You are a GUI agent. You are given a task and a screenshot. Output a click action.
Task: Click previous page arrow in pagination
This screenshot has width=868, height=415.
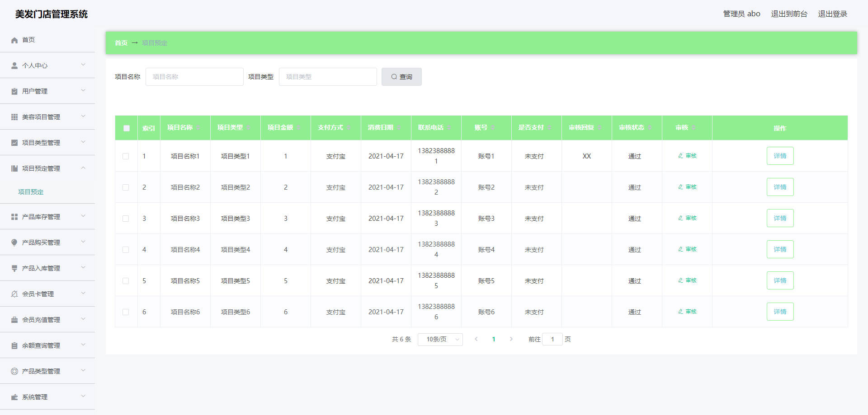tap(476, 339)
